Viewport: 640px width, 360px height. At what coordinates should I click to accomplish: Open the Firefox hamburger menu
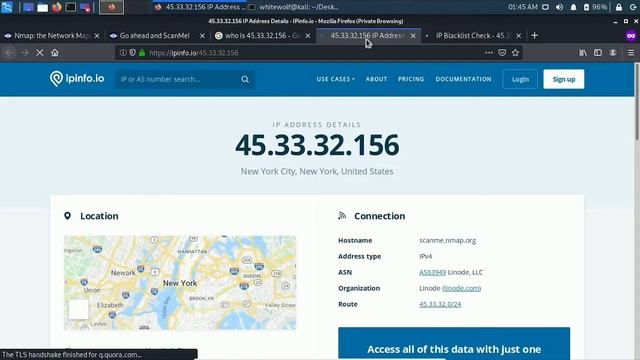click(631, 53)
